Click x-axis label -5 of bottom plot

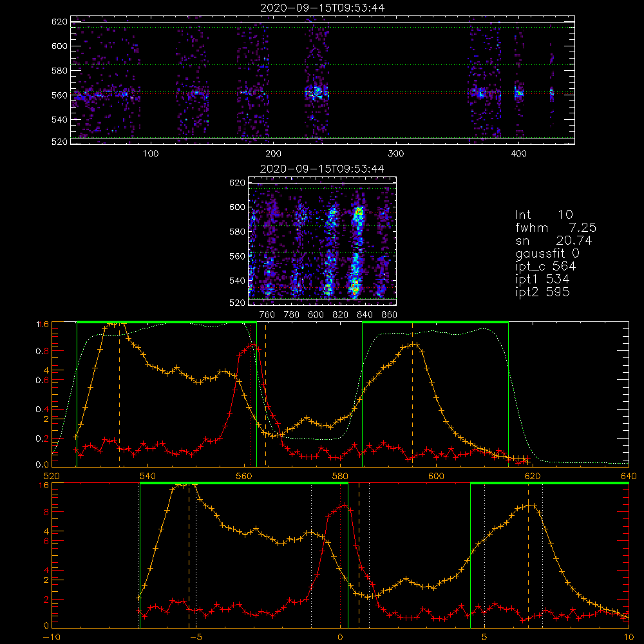point(196,637)
